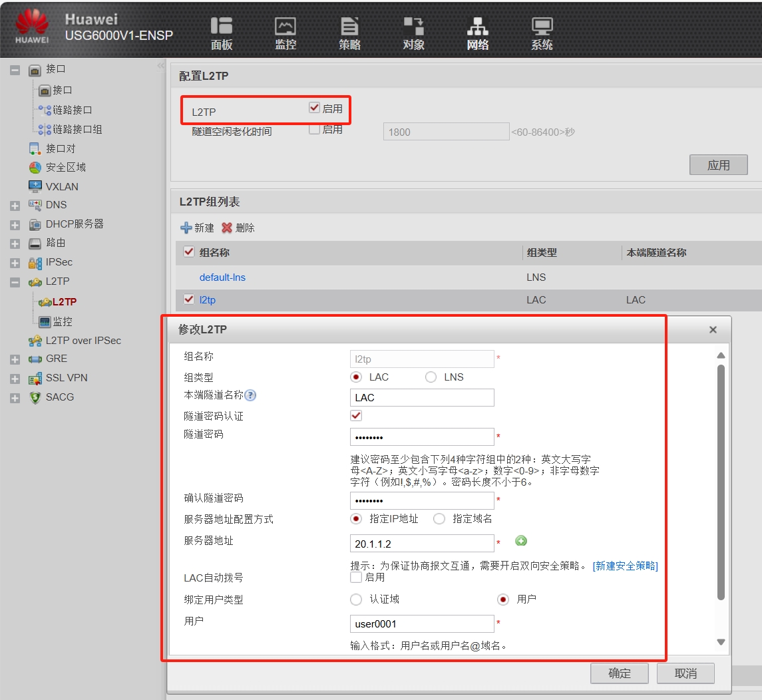Click the Huawei logo

coord(32,26)
